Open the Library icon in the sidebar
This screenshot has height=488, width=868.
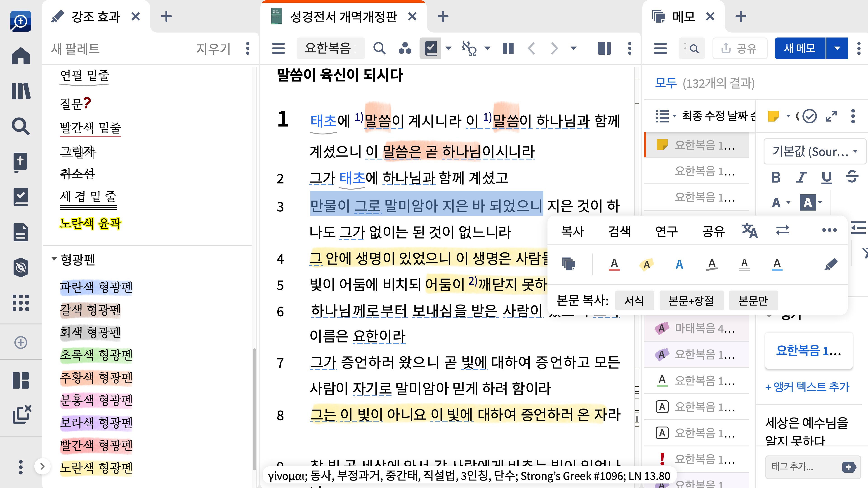coord(21,91)
